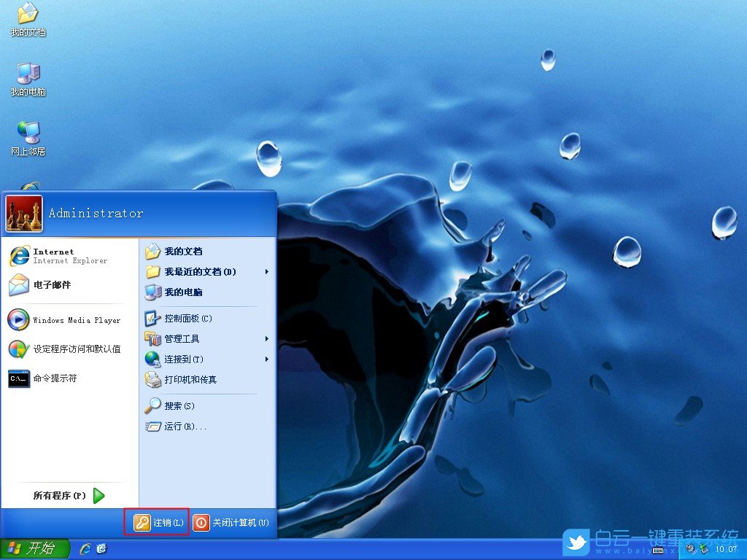Click the 注销 log off button

pyautogui.click(x=156, y=522)
